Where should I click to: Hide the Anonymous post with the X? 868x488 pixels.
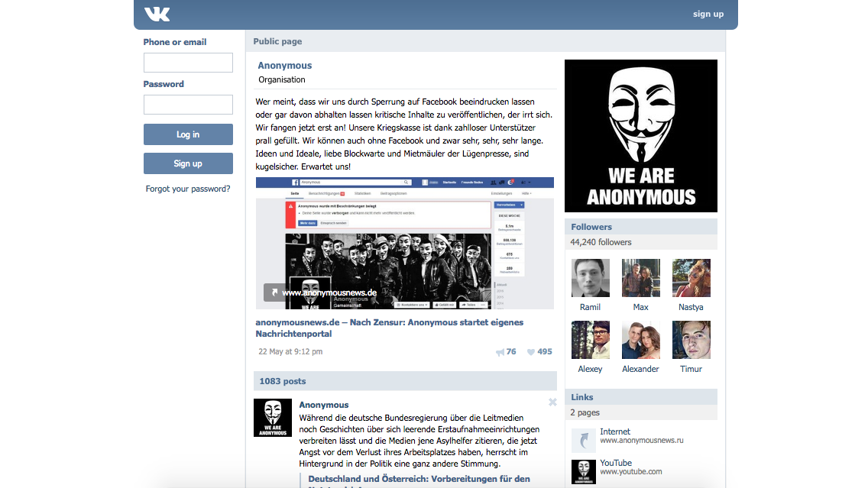tap(552, 402)
